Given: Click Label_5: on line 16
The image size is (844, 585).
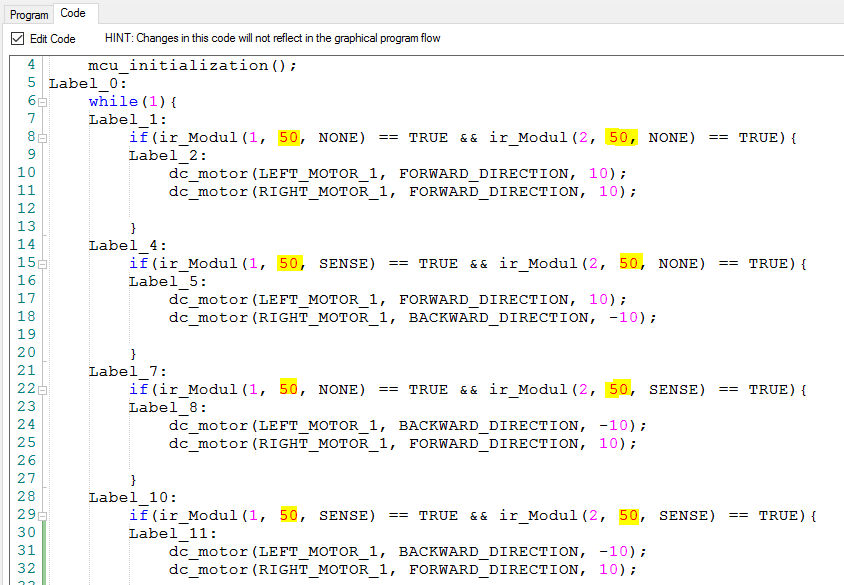Looking at the screenshot, I should click(167, 281).
